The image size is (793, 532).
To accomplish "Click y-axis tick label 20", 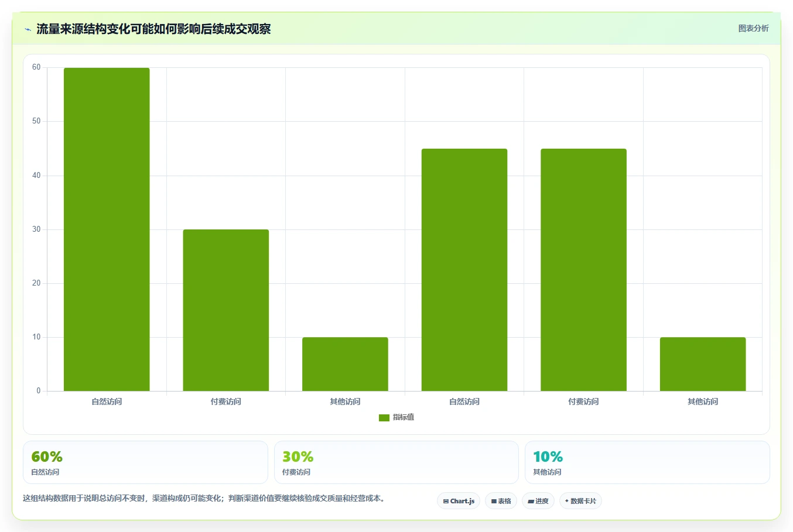I will tap(37, 283).
